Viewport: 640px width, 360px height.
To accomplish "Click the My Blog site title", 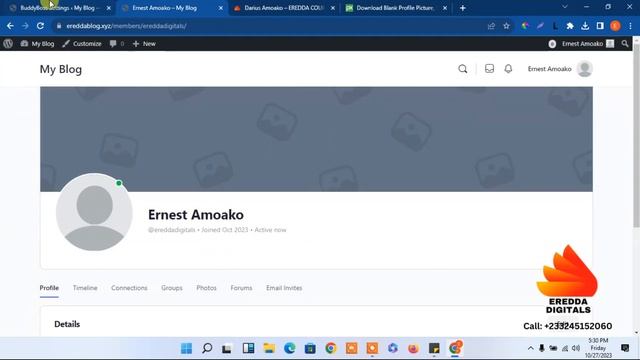I will (61, 69).
